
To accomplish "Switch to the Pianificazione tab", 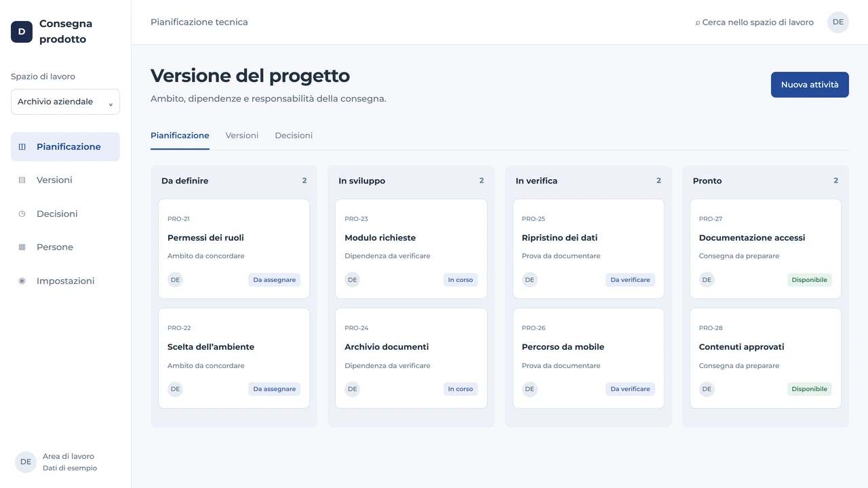I will point(180,136).
